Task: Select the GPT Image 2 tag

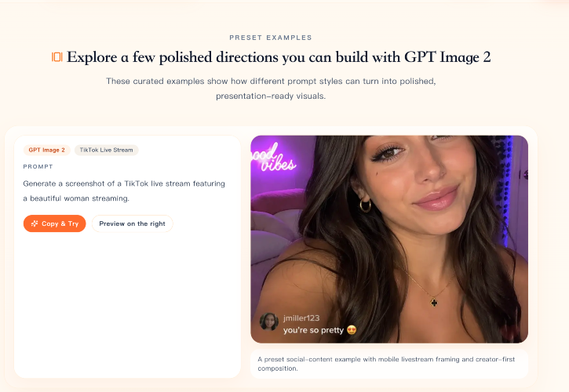Action: tap(47, 150)
